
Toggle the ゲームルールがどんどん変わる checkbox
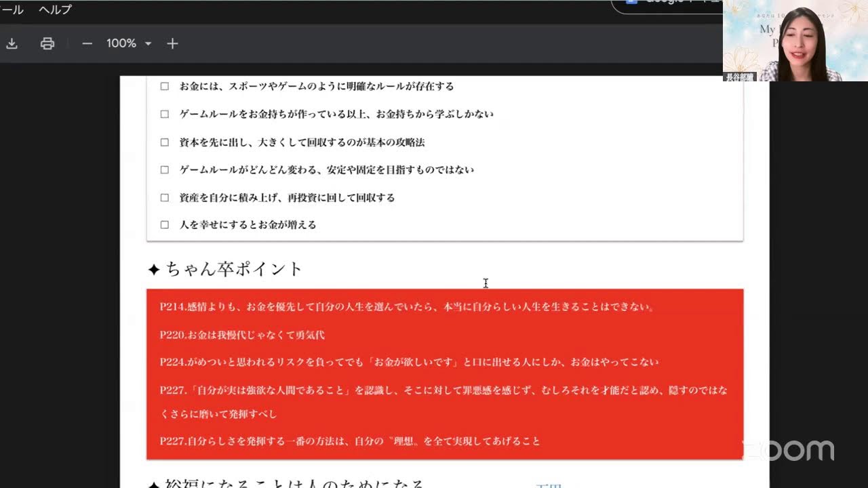[164, 169]
